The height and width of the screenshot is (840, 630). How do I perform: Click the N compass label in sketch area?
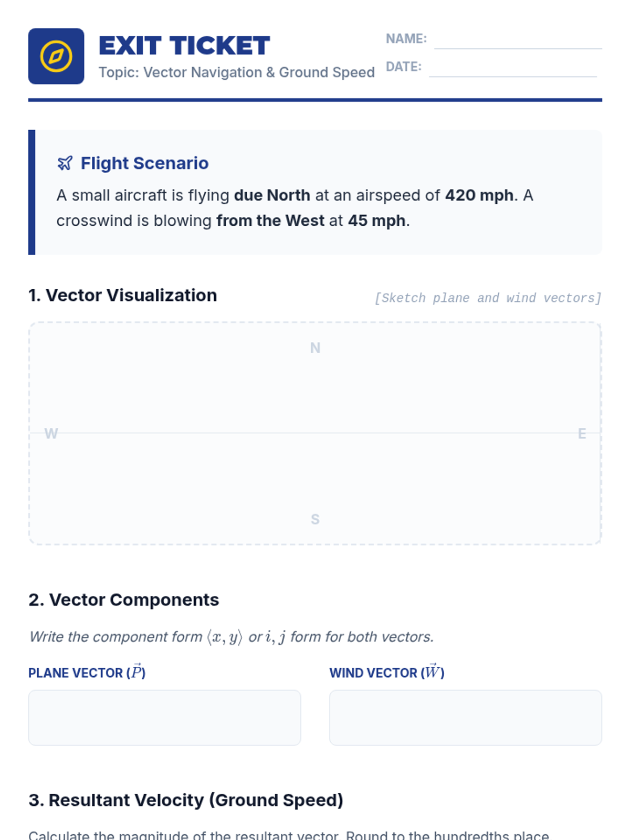tap(315, 348)
